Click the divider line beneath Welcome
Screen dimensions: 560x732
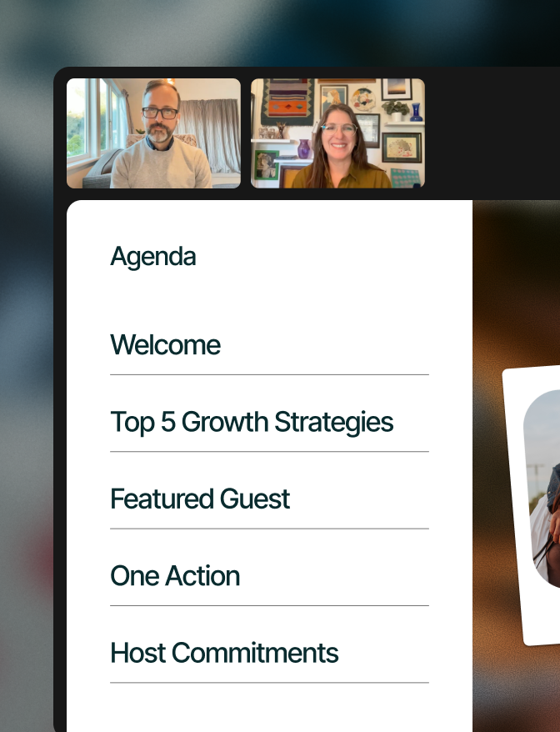click(269, 374)
